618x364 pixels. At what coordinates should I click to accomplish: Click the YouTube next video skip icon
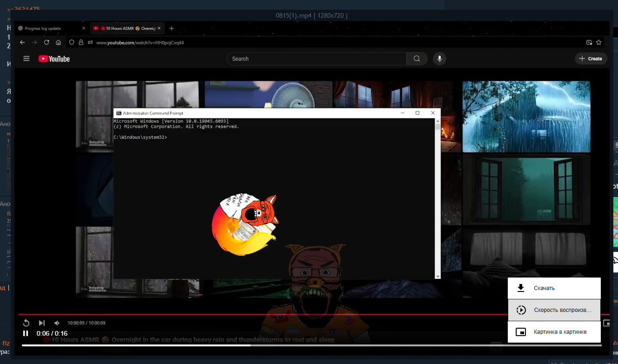pyautogui.click(x=41, y=323)
